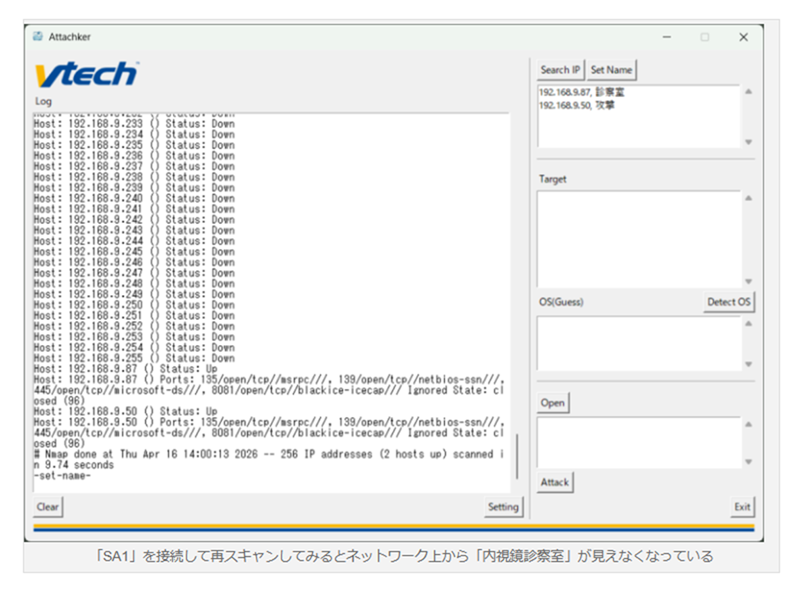Click the Attachker app icon in title bar
The width and height of the screenshot is (809, 593).
(38, 36)
